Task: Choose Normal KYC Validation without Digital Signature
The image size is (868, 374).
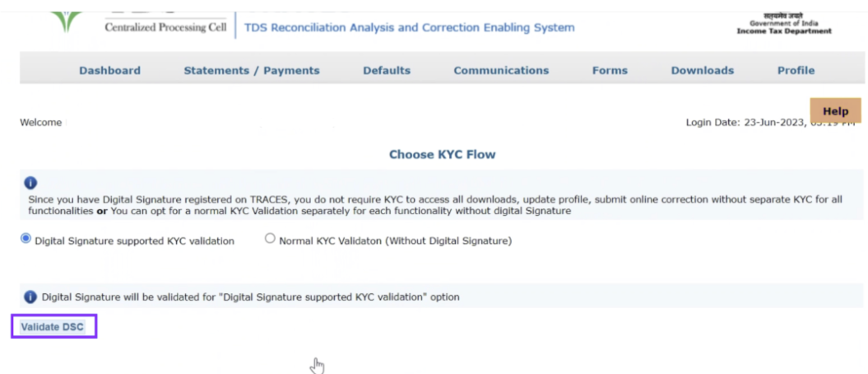Action: [270, 239]
